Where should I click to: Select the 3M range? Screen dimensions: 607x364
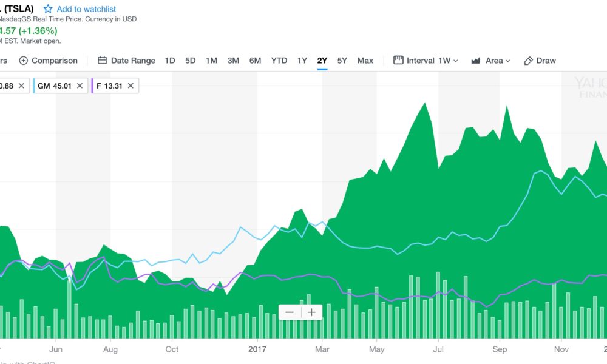tap(234, 61)
